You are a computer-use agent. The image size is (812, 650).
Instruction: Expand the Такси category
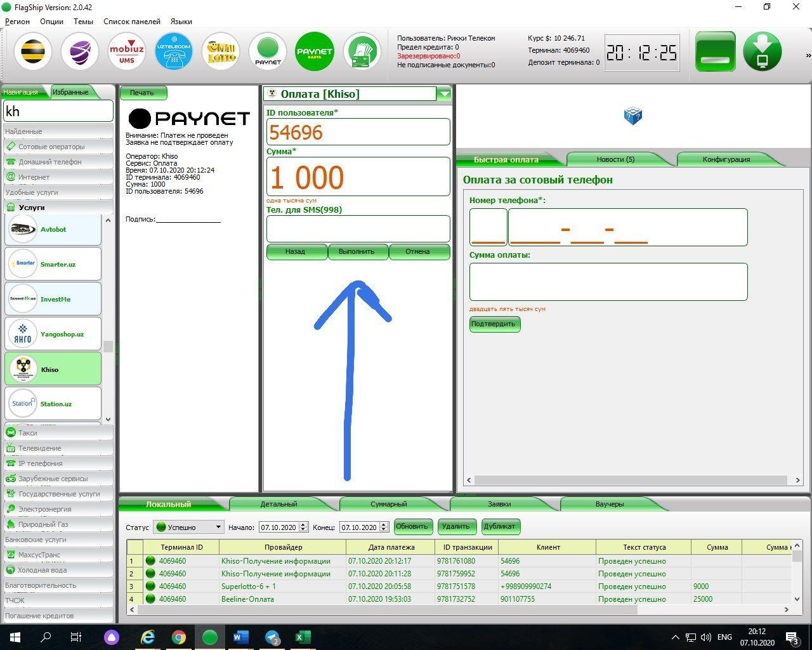(x=58, y=433)
